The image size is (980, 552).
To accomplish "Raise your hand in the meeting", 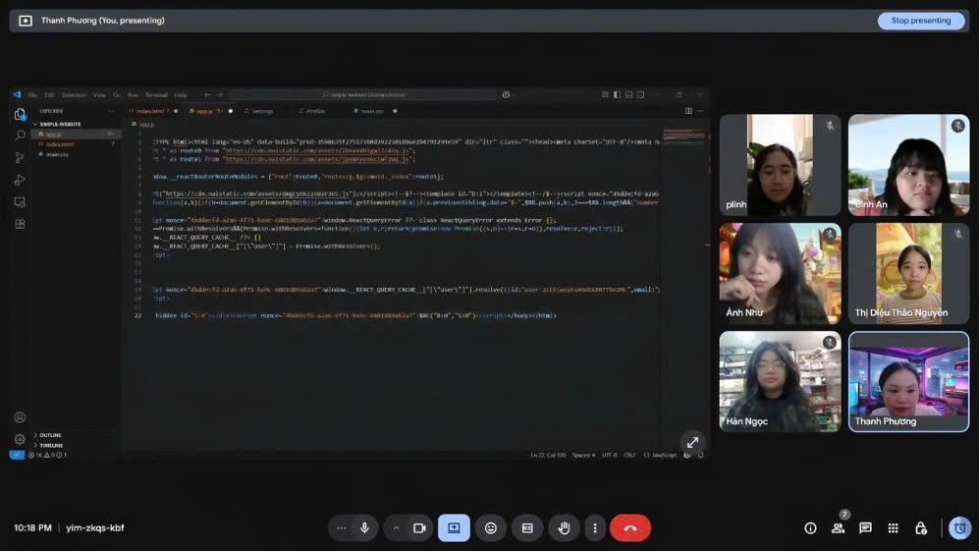I will tap(564, 527).
